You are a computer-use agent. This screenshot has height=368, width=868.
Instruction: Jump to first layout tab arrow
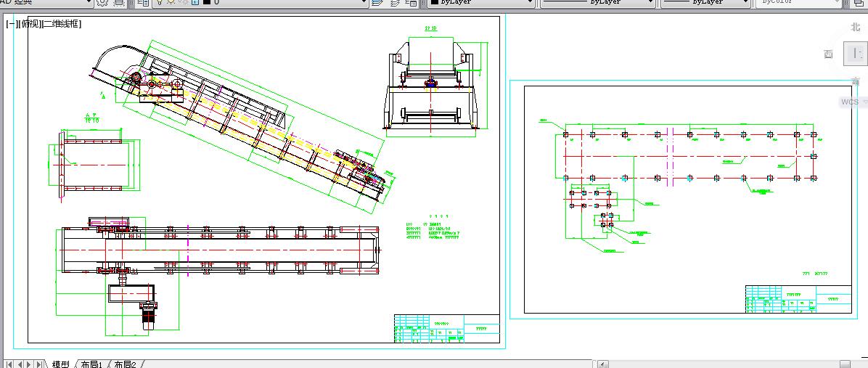(x=9, y=364)
